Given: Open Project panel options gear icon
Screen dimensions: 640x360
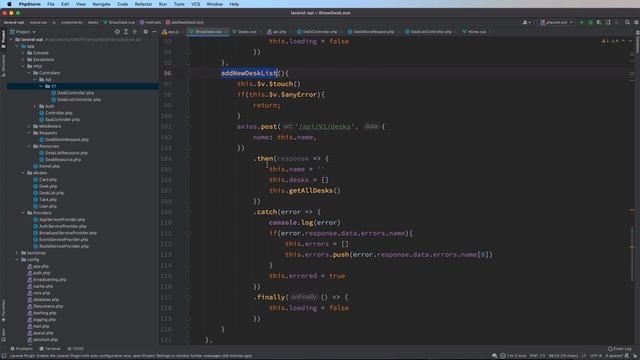Looking at the screenshot, I should coord(146,31).
